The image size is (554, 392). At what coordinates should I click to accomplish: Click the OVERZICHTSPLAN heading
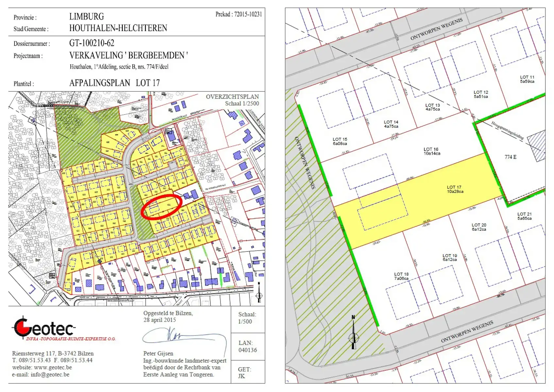[232, 97]
